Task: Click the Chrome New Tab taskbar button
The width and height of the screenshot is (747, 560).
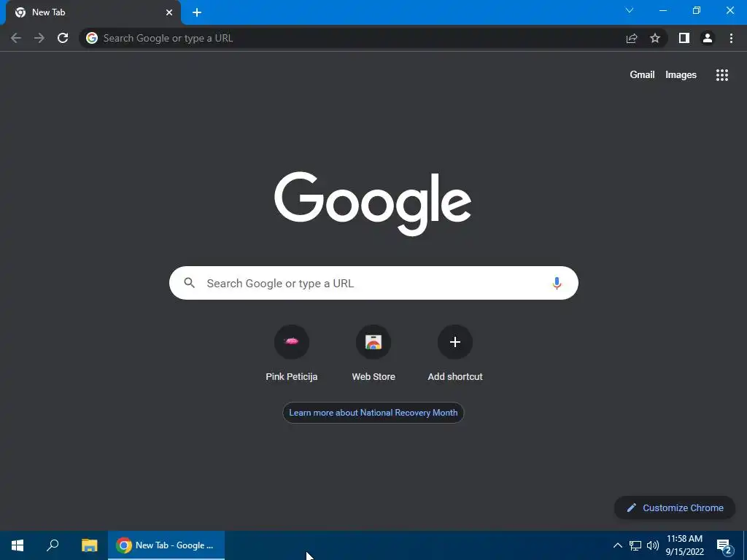Action: click(166, 545)
